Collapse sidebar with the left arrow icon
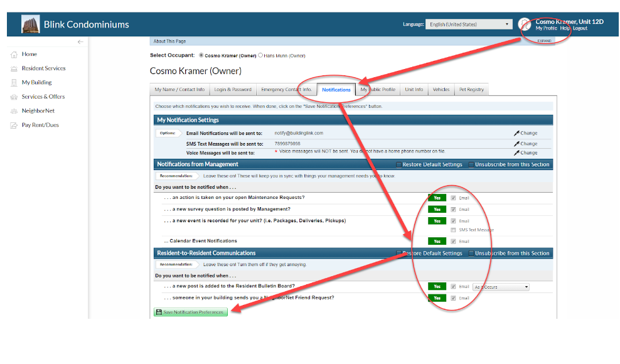The height and width of the screenshot is (364, 620). [x=80, y=41]
